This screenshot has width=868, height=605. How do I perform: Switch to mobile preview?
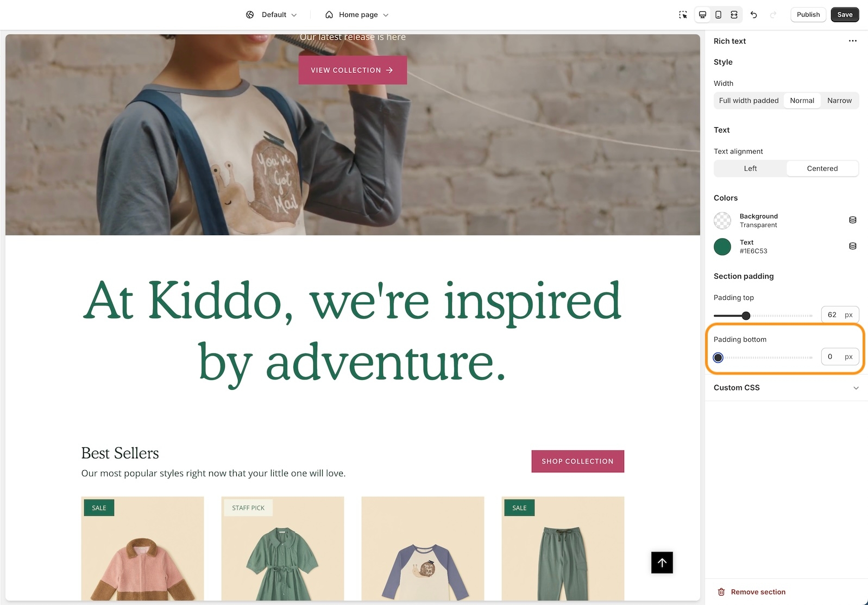[718, 15]
